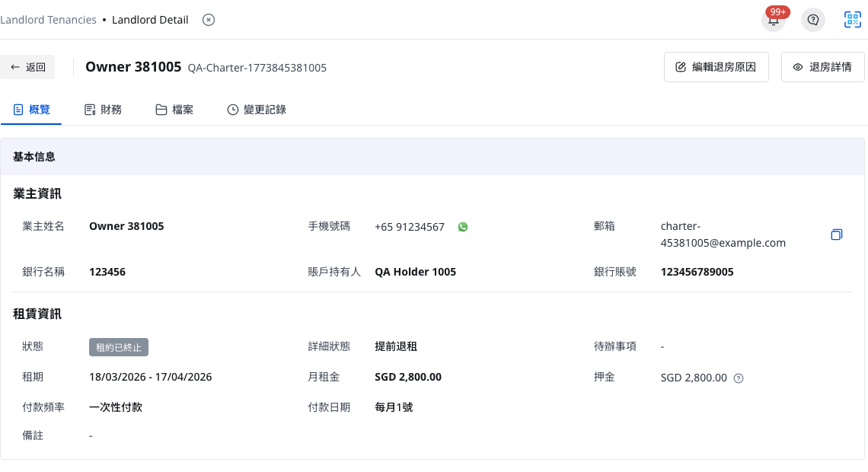Viewport: 868px width, 472px height.
Task: Click the 一次性付款 payment frequency value
Action: pyautogui.click(x=116, y=407)
